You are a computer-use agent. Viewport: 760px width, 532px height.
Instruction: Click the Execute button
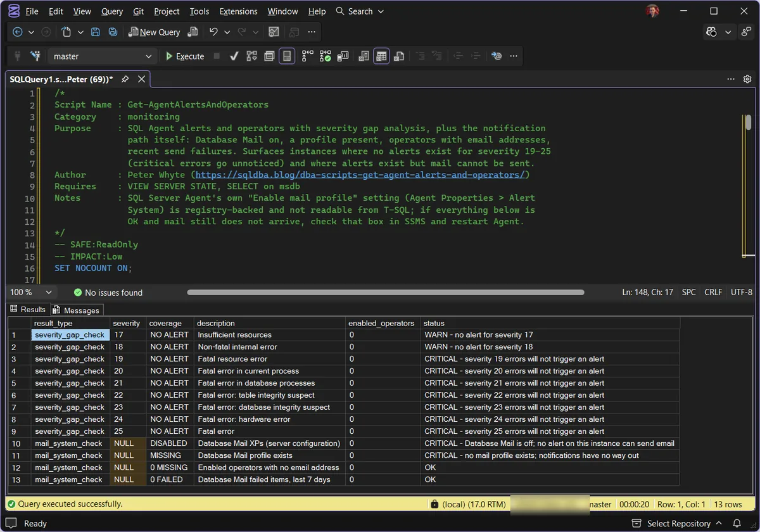click(x=185, y=56)
